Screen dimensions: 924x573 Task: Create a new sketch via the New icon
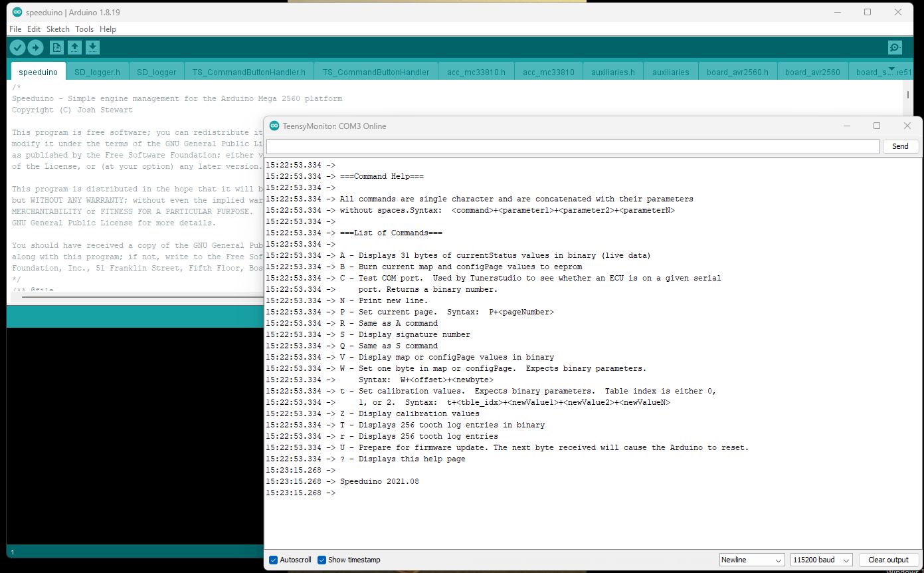point(56,47)
